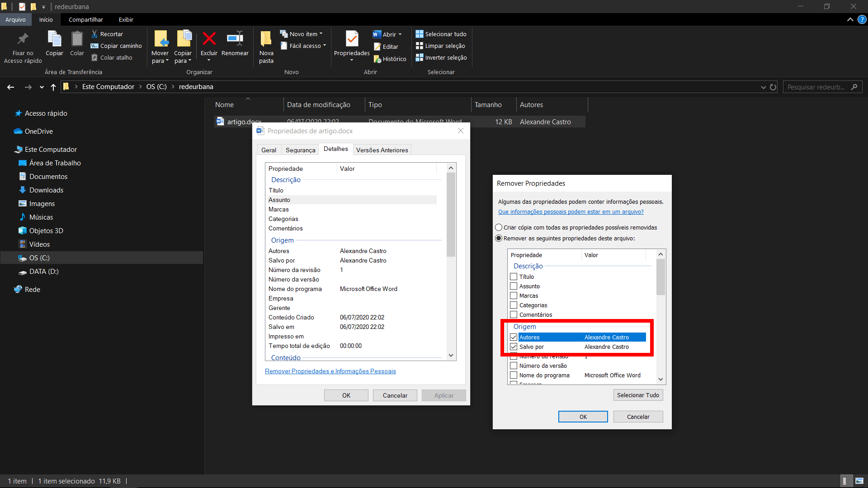The width and height of the screenshot is (868, 488).
Task: Click the refresh icon beside address bar
Action: 773,87
